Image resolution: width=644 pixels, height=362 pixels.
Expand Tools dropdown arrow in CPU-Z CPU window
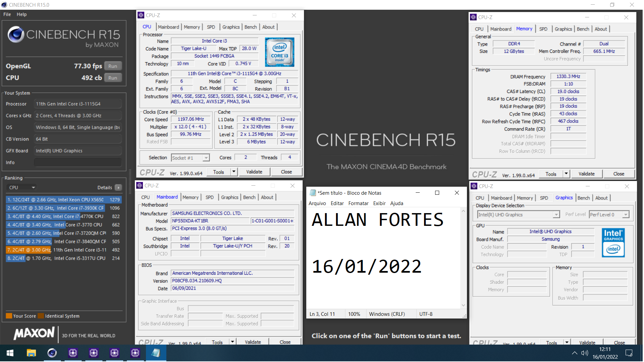[x=234, y=172]
